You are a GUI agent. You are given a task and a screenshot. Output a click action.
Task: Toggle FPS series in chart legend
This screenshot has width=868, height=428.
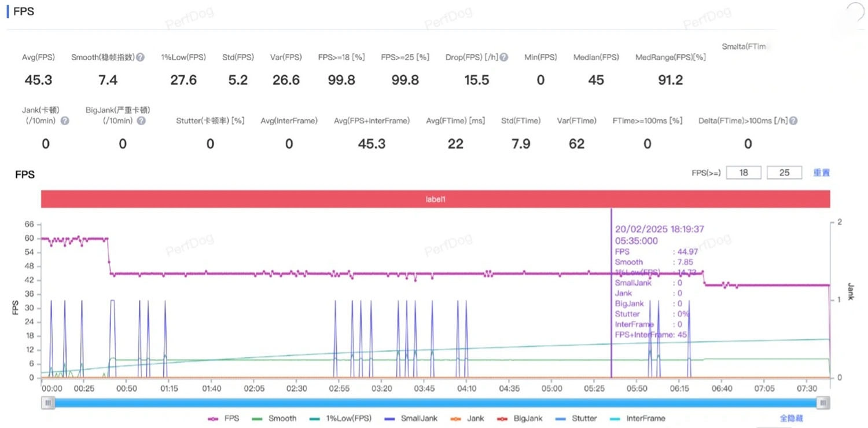pos(223,418)
